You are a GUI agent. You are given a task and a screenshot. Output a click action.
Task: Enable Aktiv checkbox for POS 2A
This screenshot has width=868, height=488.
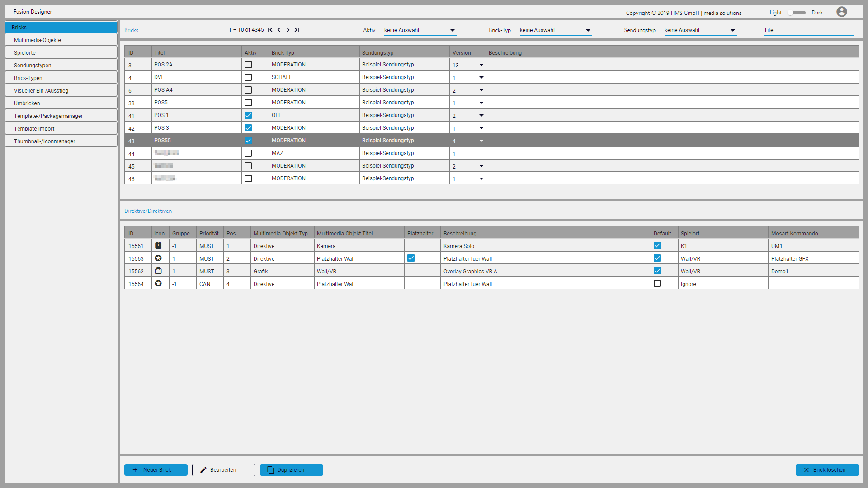(248, 65)
